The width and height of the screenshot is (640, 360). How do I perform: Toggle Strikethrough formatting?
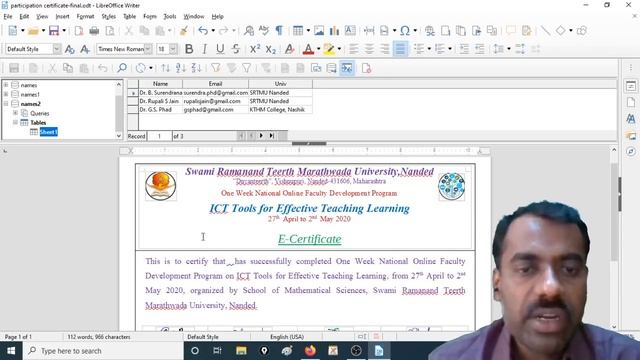[236, 49]
